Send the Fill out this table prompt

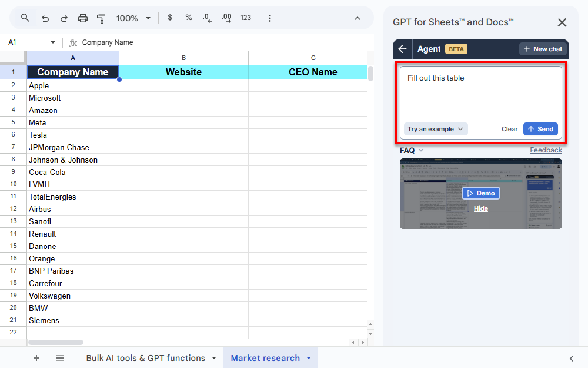click(x=540, y=128)
